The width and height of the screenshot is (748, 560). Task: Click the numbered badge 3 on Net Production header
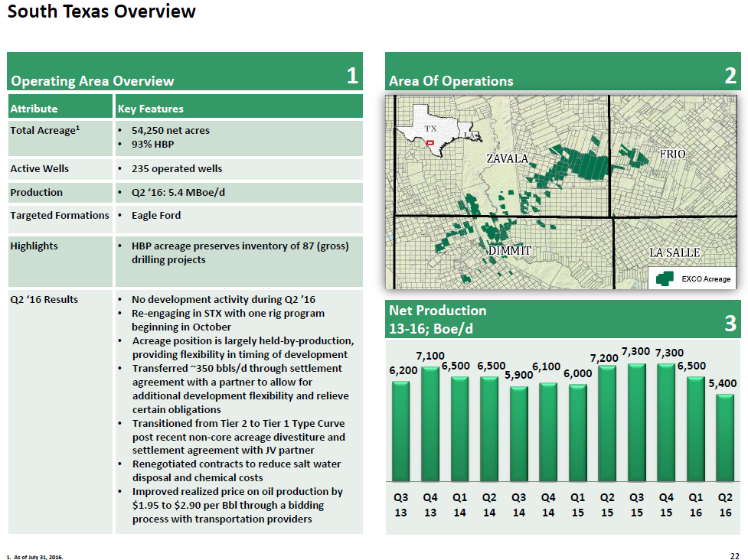pos(730,324)
